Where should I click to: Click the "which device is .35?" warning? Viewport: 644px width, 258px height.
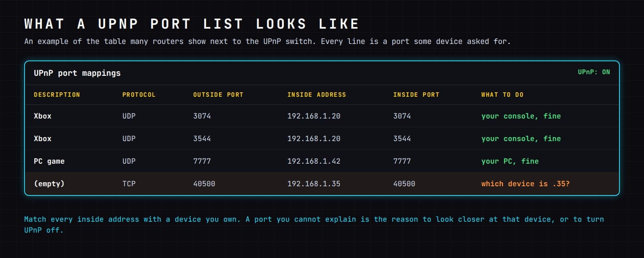pos(526,184)
